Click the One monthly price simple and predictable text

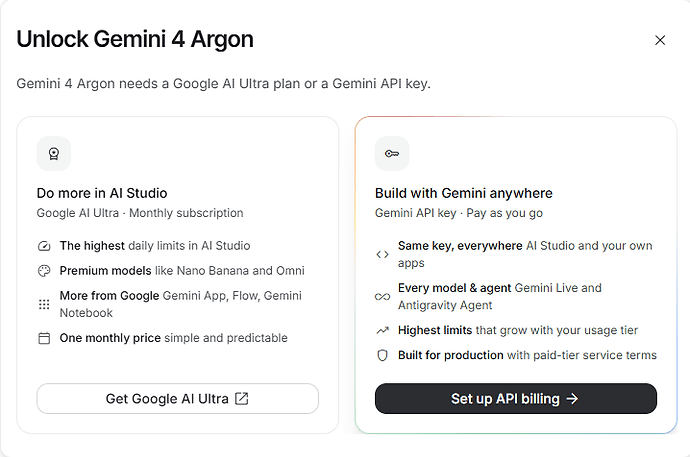pos(174,338)
